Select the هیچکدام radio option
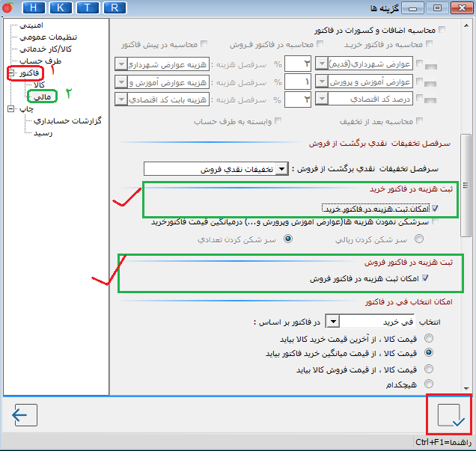Screen dimensions: 476x451 point(429,384)
